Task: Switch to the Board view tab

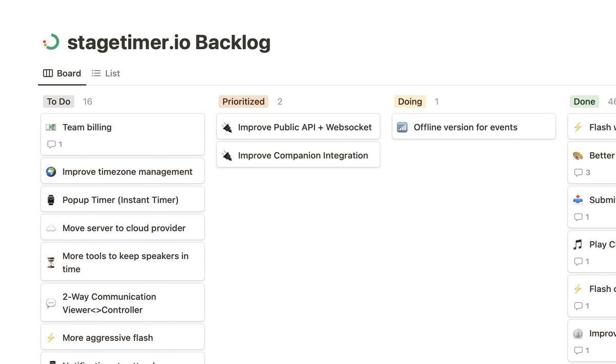Action: coord(62,73)
